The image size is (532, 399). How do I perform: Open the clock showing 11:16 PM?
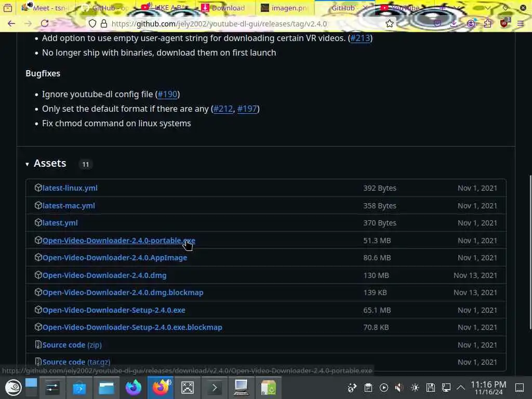tap(488, 388)
